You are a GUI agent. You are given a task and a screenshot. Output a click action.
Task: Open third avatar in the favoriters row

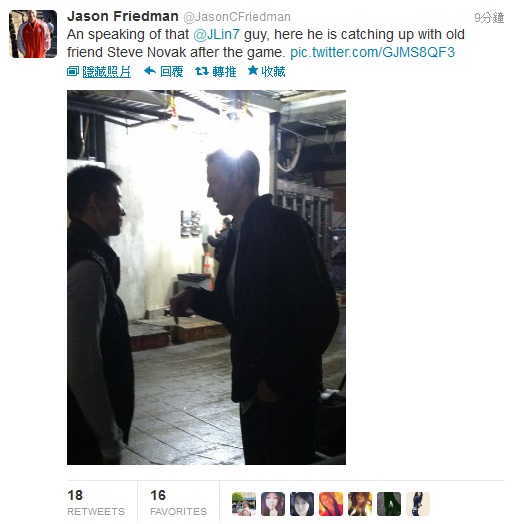tap(302, 504)
